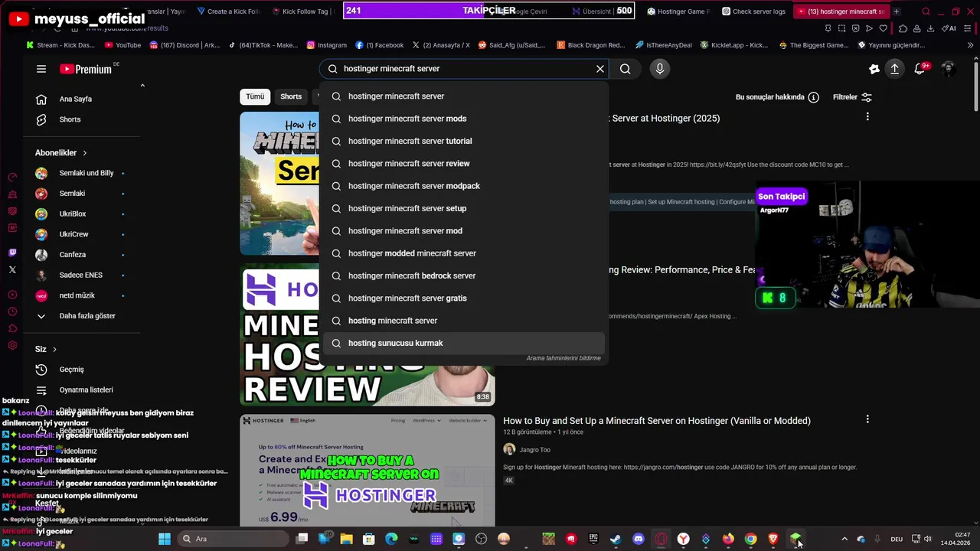Open Twitch in the Opera GX sidebar

12,253
